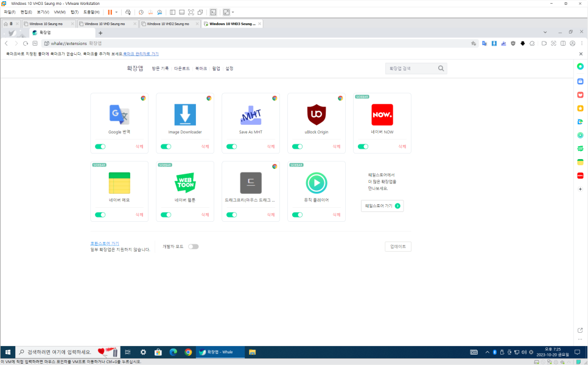Click 삭제 on the uBlock Origin card
The image size is (588, 365).
[x=337, y=146]
